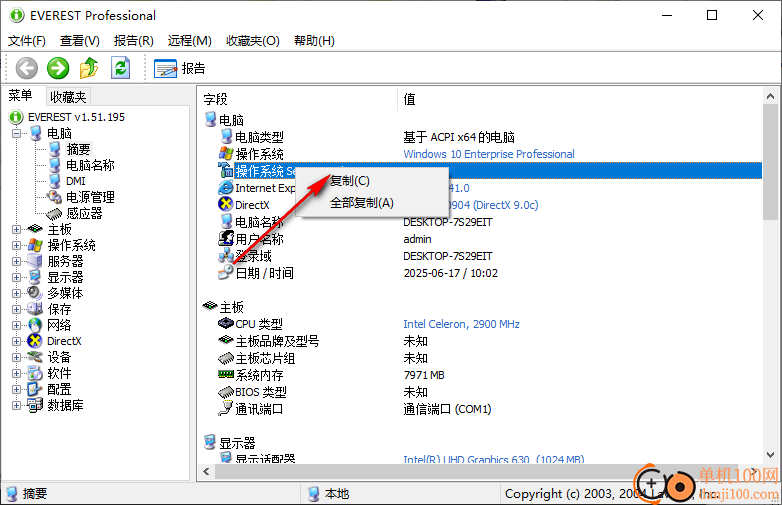The image size is (782, 505).
Task: Click the 电源管理 power icon in tree
Action: (54, 197)
